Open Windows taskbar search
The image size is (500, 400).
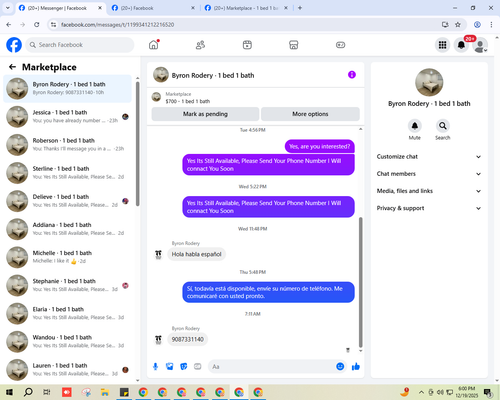coord(28,392)
